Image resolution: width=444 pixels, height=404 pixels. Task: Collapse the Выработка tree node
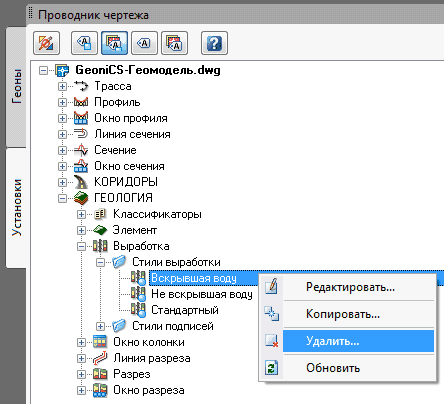pyautogui.click(x=81, y=246)
